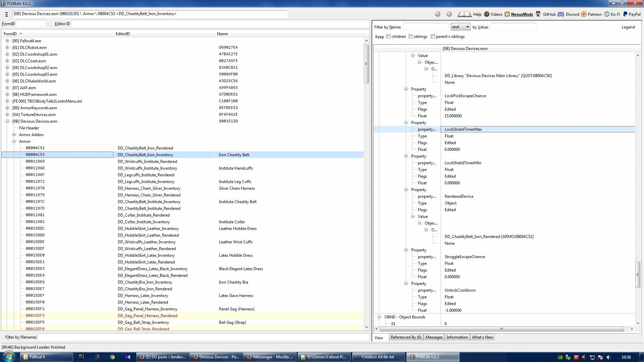Open the What's New tab
Screen dimensions: 644x362
[482, 337]
